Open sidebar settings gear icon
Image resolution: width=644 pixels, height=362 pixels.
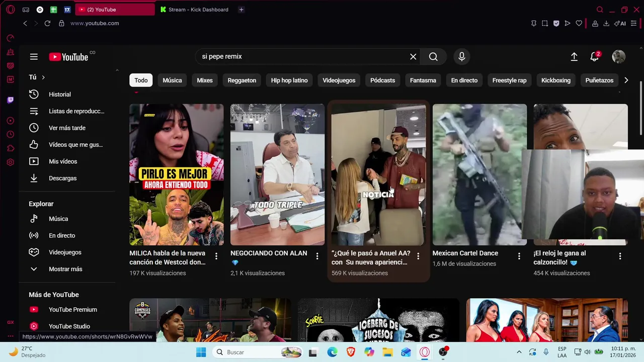point(11,162)
